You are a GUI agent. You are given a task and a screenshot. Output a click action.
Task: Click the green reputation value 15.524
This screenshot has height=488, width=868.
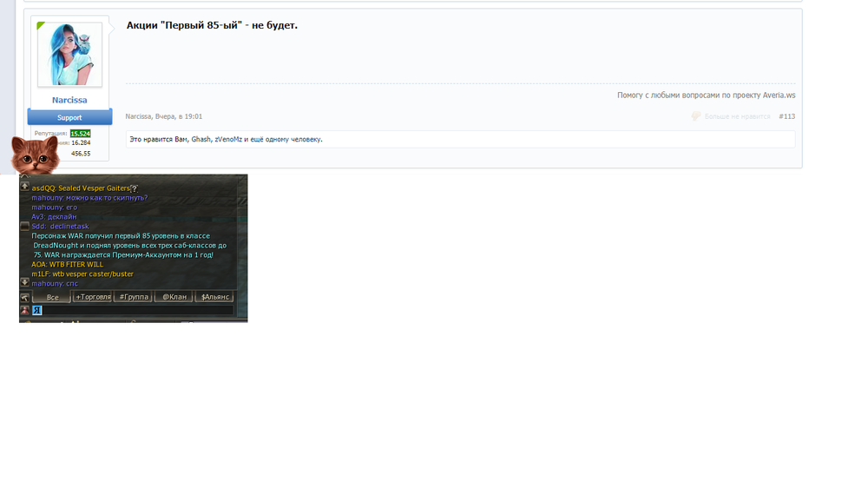(80, 134)
